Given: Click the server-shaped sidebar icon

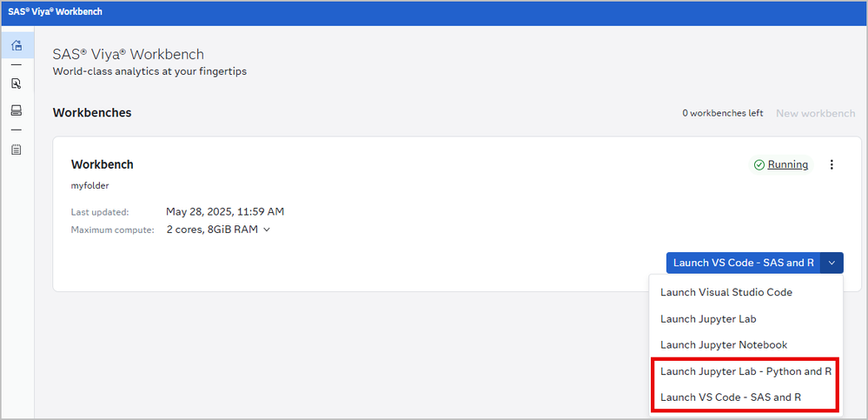Looking at the screenshot, I should (17, 110).
